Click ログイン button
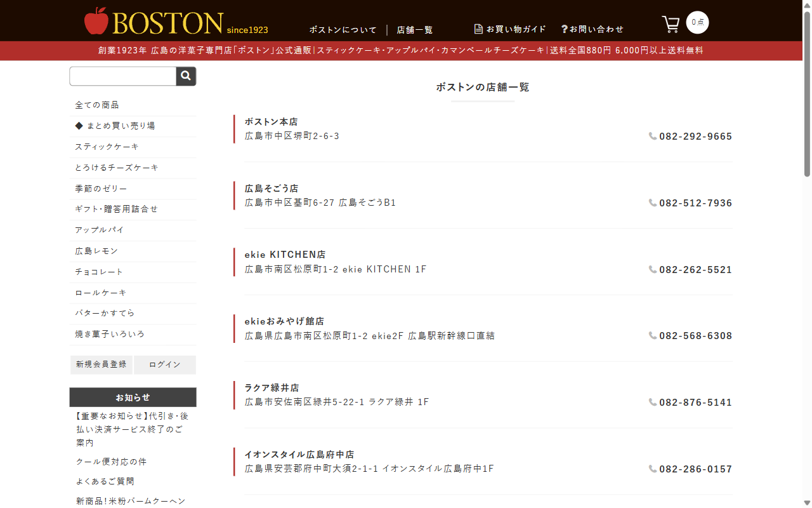Screen dimensions: 812x508 (x=165, y=364)
